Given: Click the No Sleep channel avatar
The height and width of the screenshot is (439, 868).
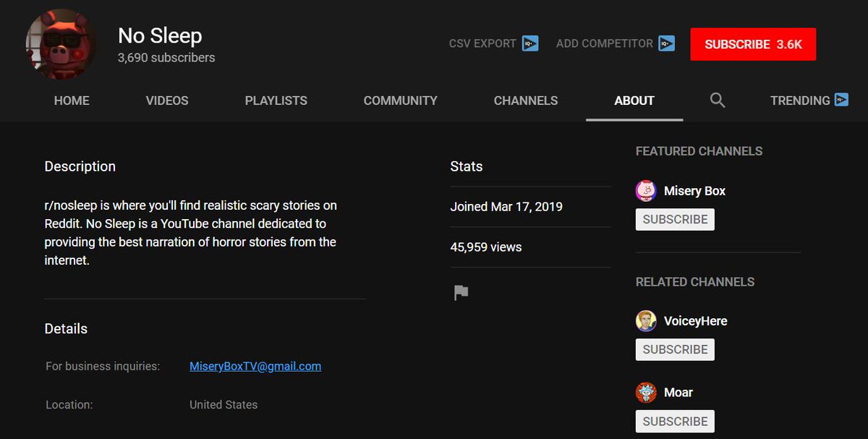Looking at the screenshot, I should (x=60, y=44).
